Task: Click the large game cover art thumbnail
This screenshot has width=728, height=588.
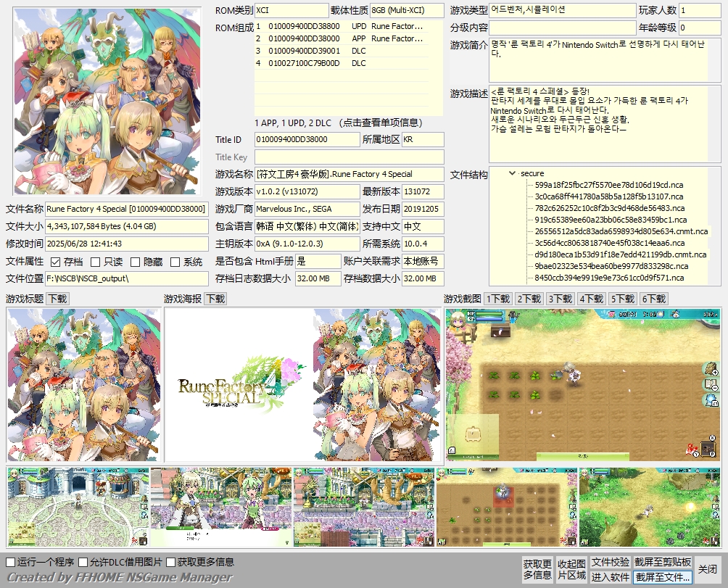Action: pos(108,102)
